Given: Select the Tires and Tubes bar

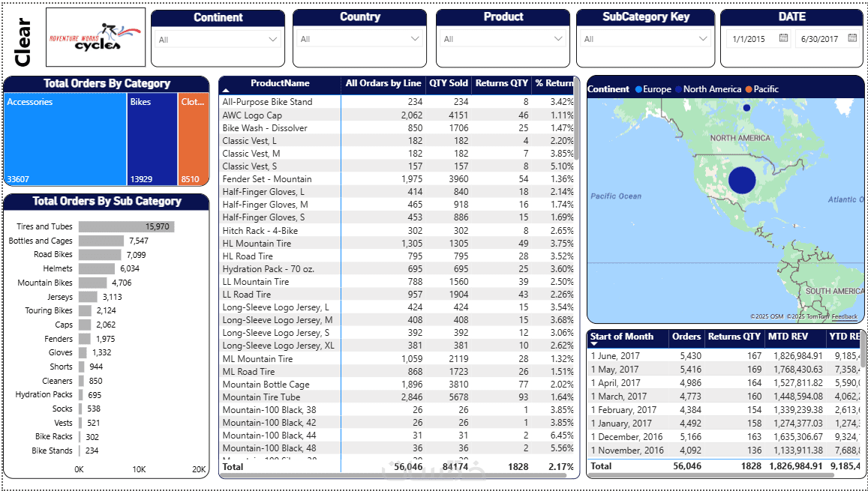Looking at the screenshot, I should [126, 226].
